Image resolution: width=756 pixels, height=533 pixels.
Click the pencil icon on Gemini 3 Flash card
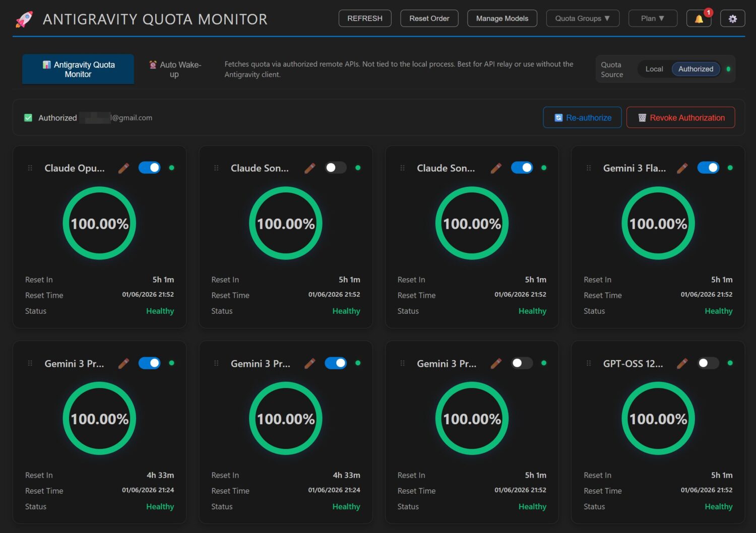(682, 168)
